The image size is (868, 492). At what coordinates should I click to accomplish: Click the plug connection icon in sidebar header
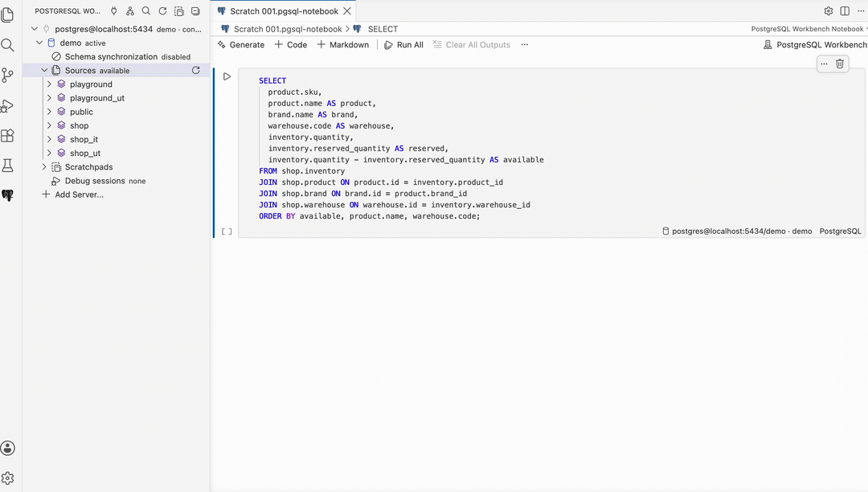113,11
